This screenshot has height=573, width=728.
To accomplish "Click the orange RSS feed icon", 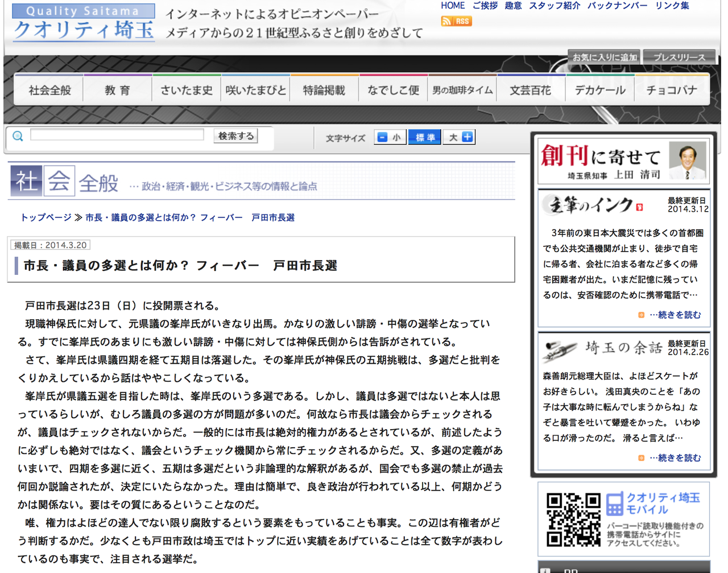I will tap(456, 21).
